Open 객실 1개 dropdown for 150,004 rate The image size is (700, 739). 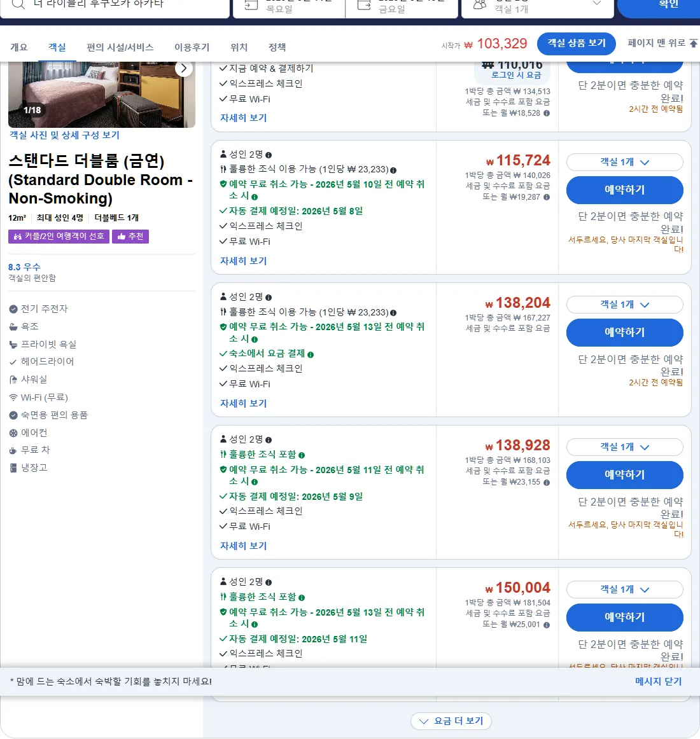624,589
